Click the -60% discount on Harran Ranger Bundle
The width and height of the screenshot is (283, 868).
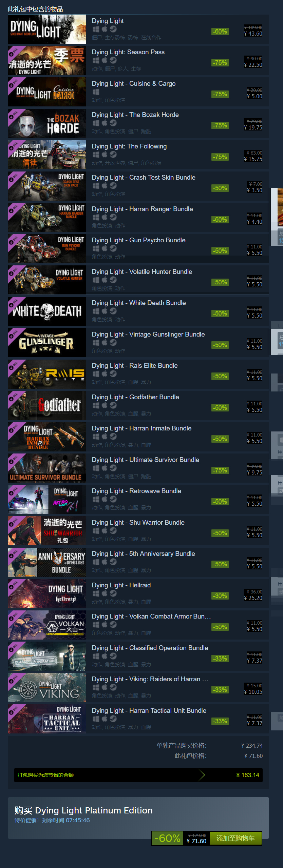point(220,220)
